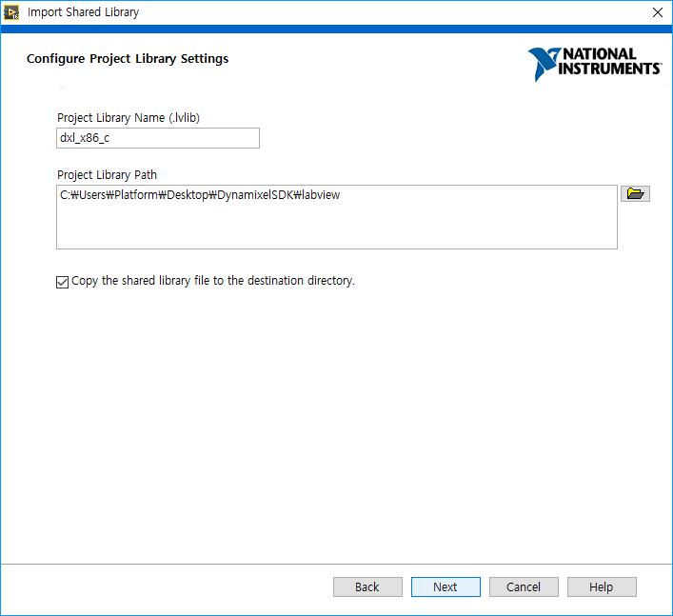The image size is (673, 616).
Task: Click the blue banner strip under the title bar
Action: point(336,30)
